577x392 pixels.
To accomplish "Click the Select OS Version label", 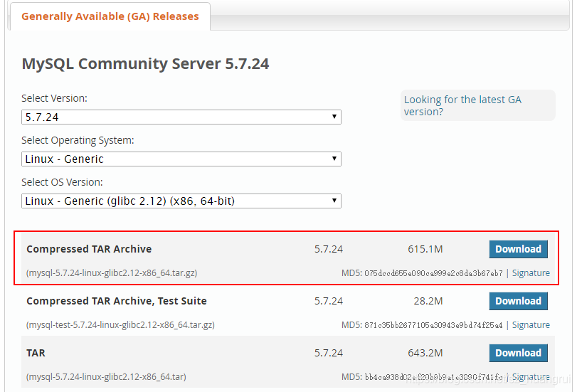I will pyautogui.click(x=62, y=182).
